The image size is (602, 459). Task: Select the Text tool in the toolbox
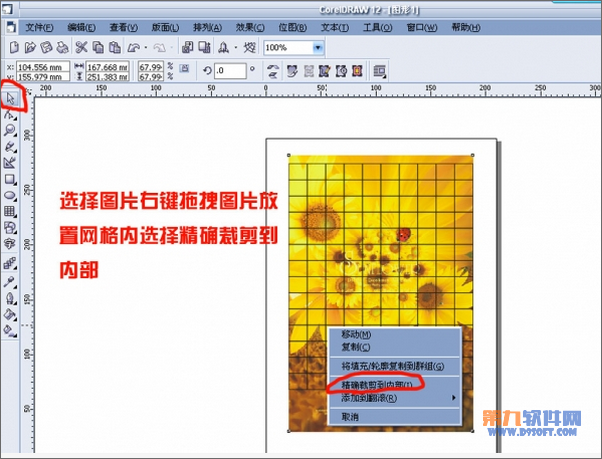click(x=10, y=243)
